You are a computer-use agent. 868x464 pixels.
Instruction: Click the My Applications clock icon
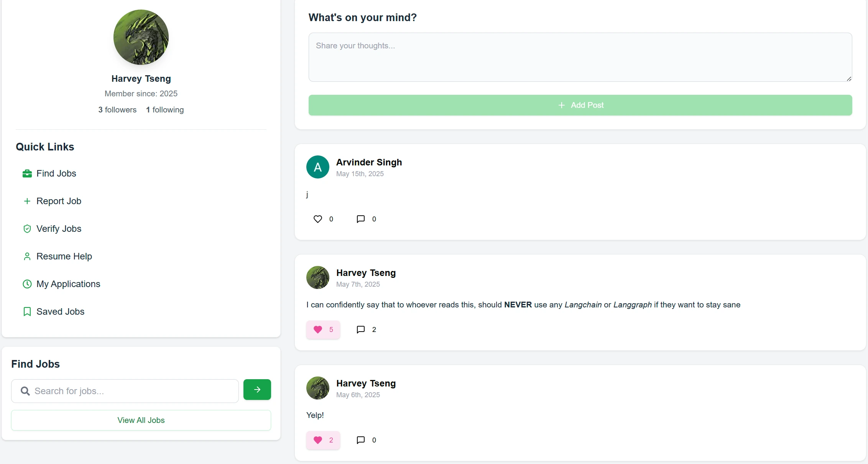click(x=27, y=284)
